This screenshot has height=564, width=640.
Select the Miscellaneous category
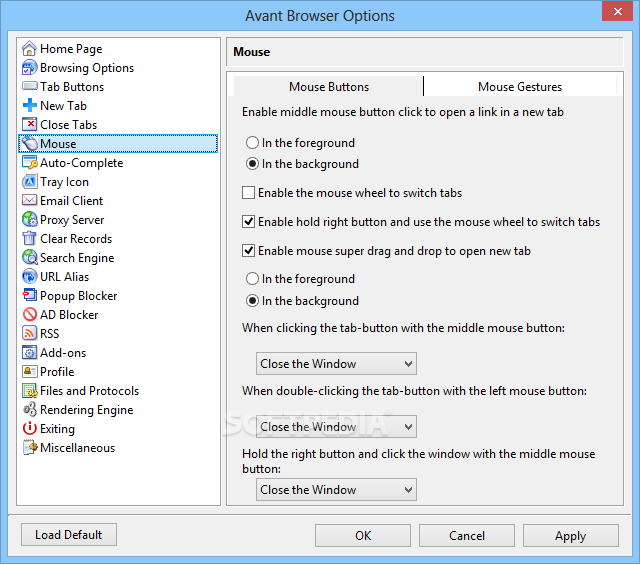point(78,447)
